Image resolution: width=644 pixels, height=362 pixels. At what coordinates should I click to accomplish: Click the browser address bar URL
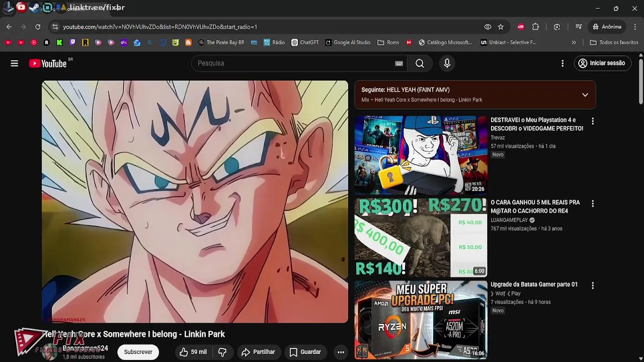point(160,27)
